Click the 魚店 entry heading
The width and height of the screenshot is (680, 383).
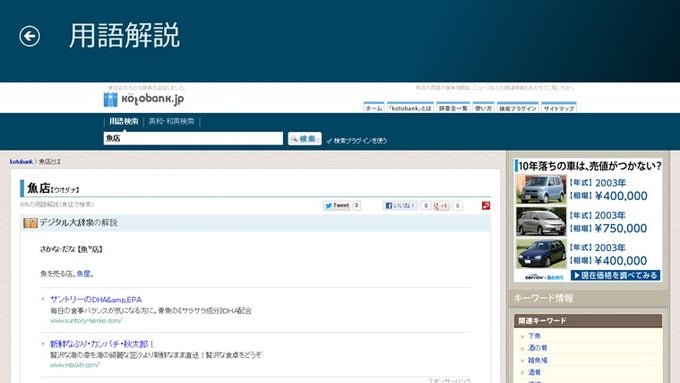click(39, 188)
